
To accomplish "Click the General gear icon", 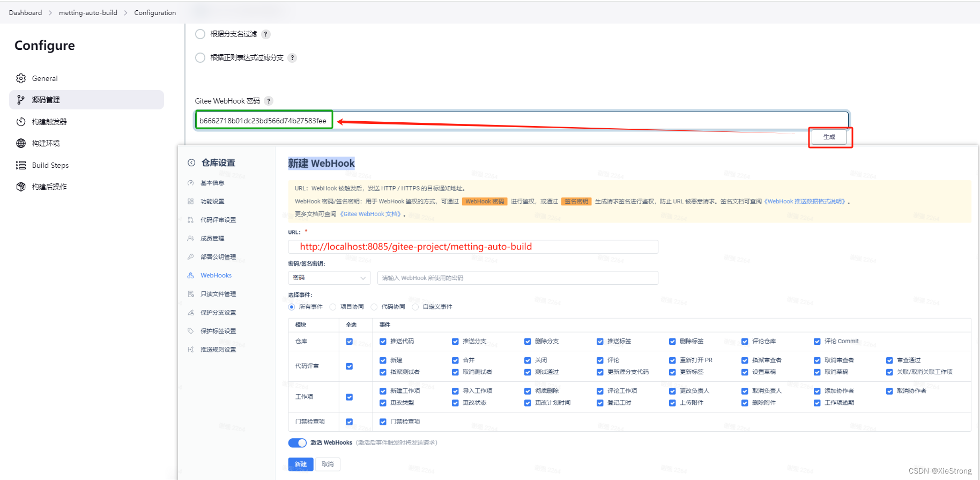I will tap(21, 78).
